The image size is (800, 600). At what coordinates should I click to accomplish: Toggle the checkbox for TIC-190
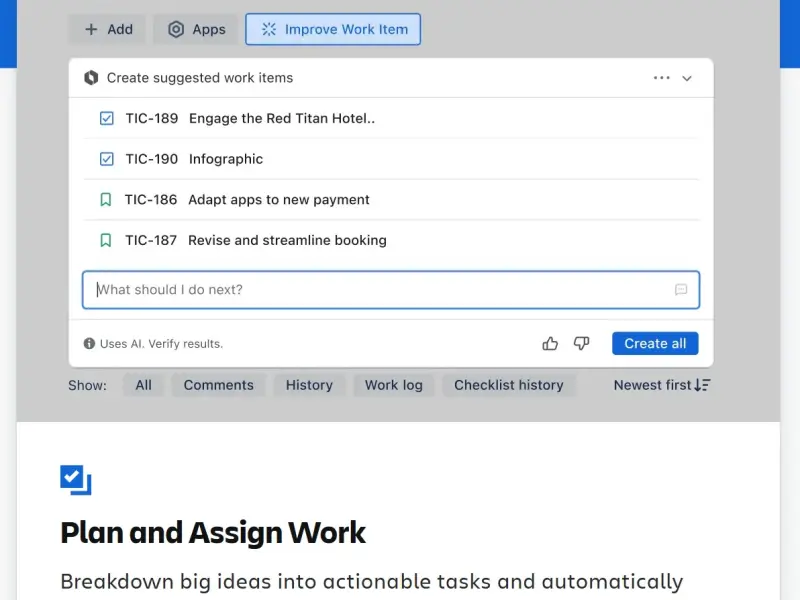(x=107, y=159)
